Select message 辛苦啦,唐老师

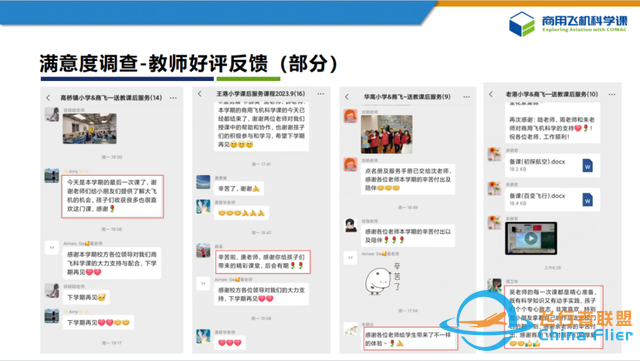pos(262,262)
